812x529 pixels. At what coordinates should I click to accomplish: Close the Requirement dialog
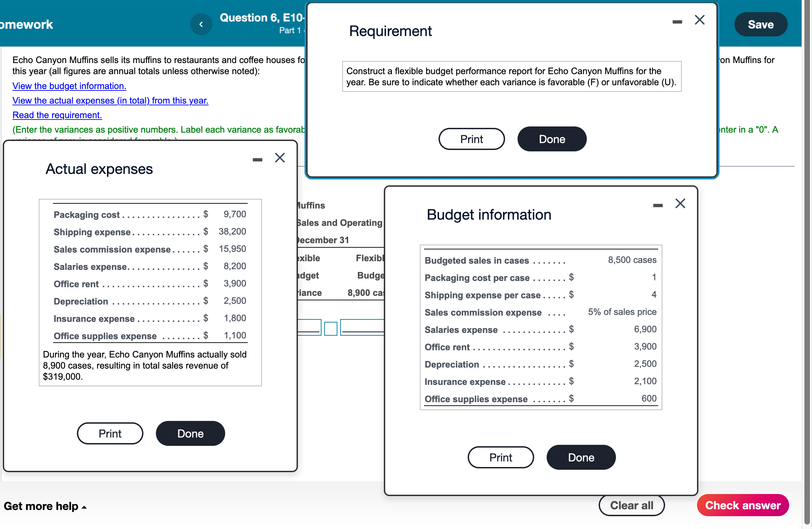(x=700, y=20)
